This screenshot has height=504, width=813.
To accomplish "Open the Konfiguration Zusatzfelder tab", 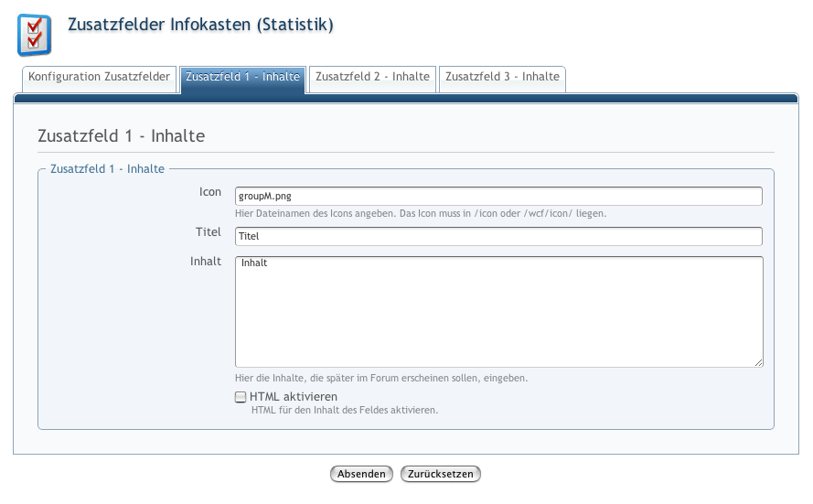I will click(99, 78).
